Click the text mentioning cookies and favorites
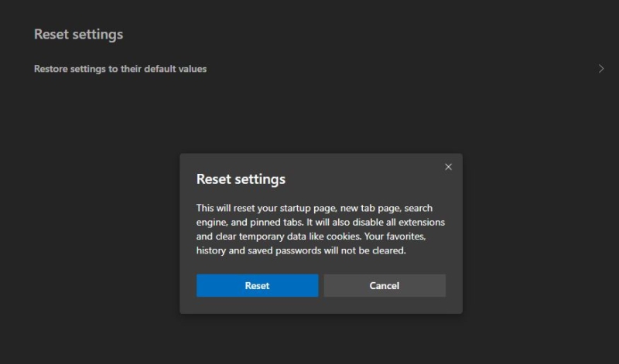This screenshot has height=364, width=619. click(x=311, y=236)
